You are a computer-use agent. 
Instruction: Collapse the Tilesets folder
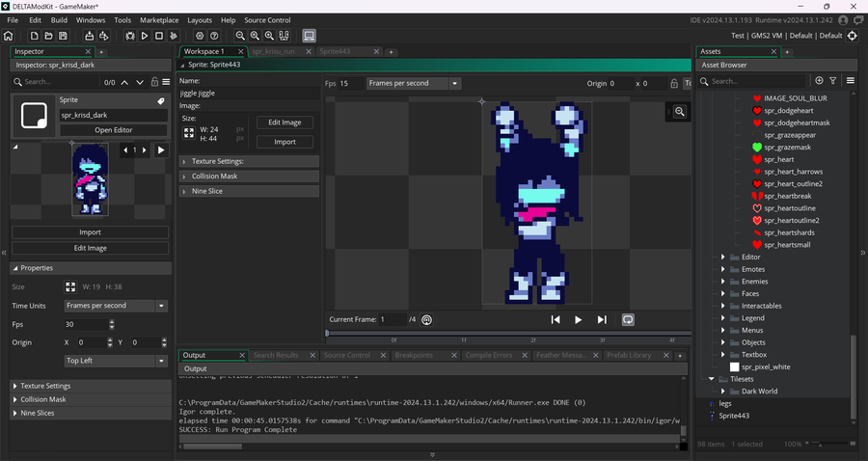[x=712, y=379]
